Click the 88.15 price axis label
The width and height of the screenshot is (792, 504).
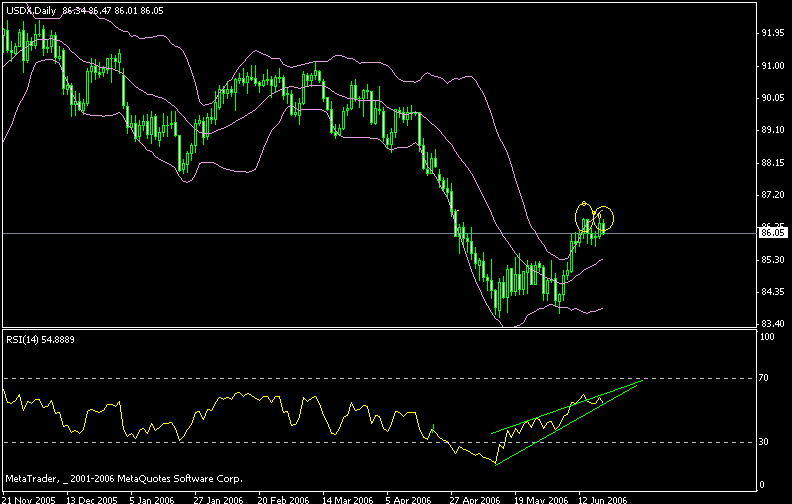(x=773, y=163)
